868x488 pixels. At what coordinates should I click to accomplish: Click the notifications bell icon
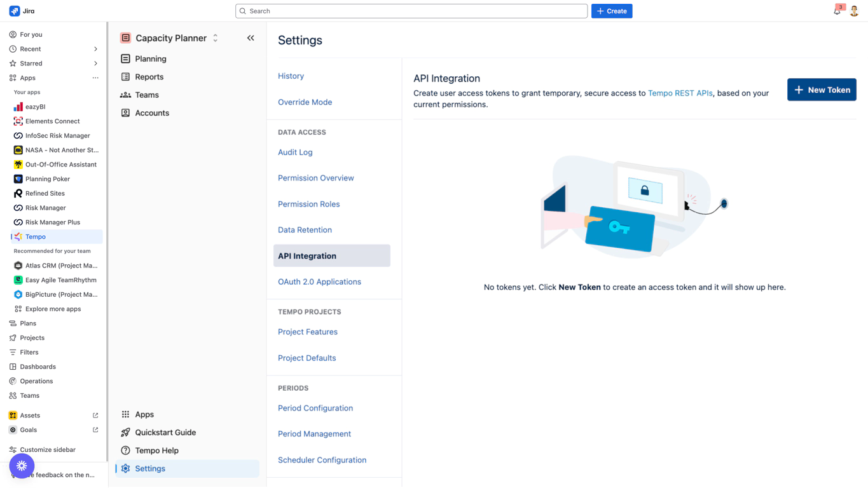(x=837, y=11)
